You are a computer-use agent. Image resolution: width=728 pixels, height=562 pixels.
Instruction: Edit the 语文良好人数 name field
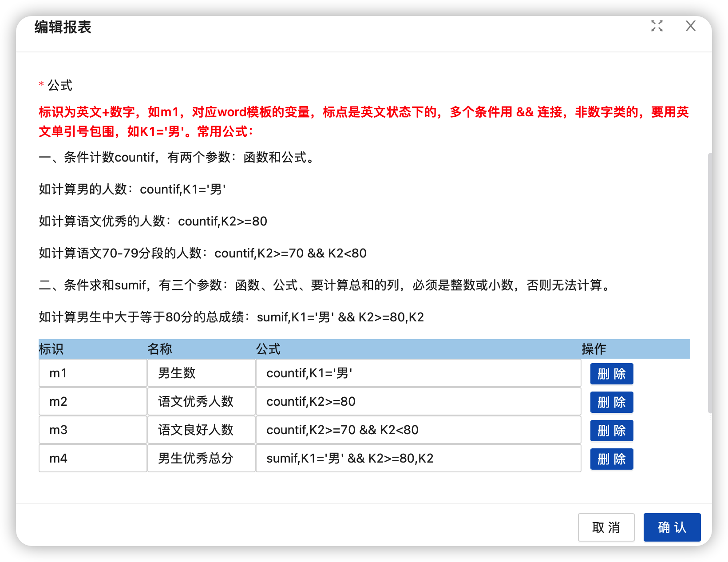(x=202, y=430)
